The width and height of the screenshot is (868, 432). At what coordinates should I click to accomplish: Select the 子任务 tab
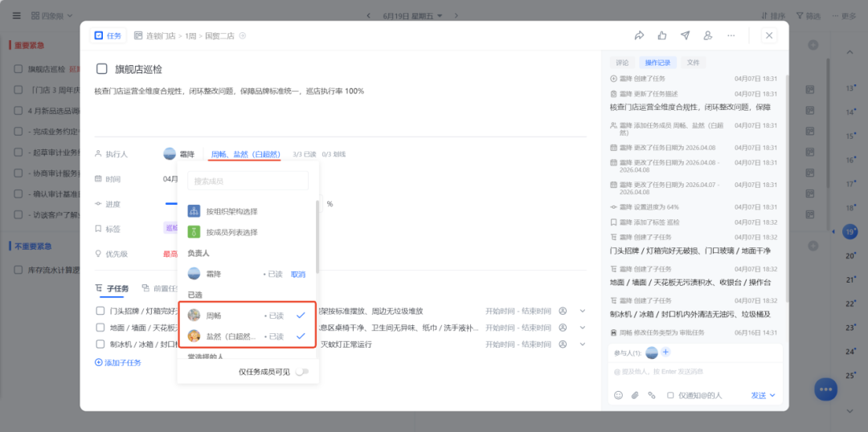point(112,289)
